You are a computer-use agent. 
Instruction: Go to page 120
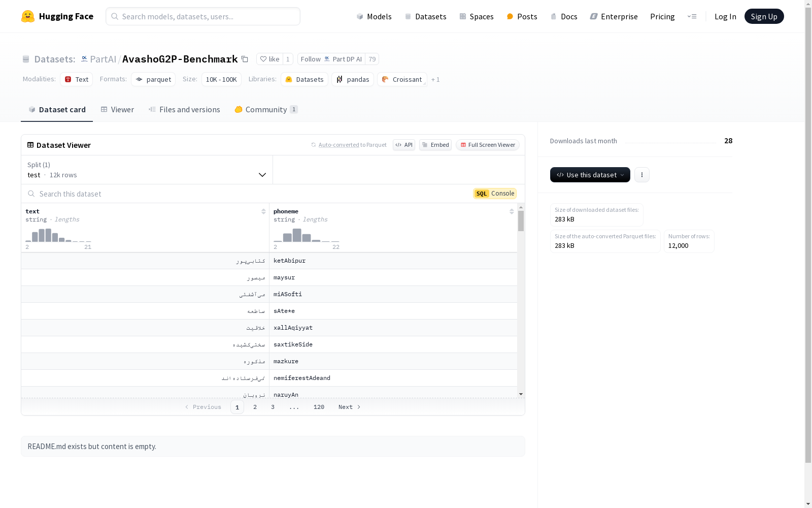click(319, 407)
